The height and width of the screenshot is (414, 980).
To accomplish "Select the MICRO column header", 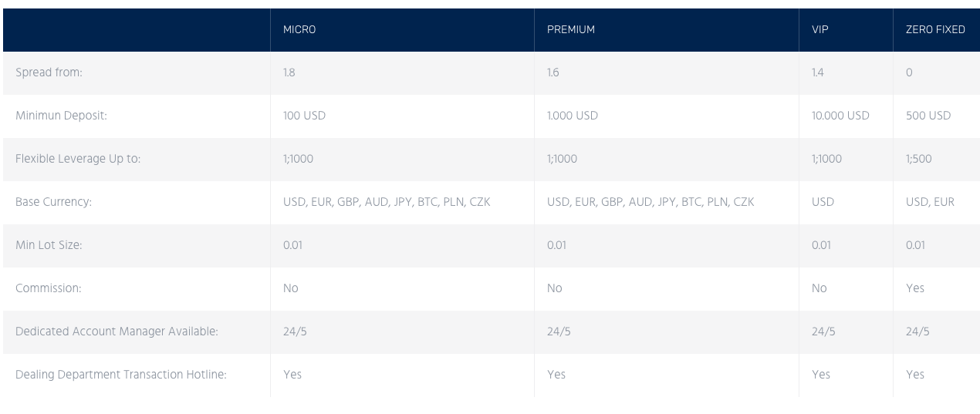I will 299,30.
